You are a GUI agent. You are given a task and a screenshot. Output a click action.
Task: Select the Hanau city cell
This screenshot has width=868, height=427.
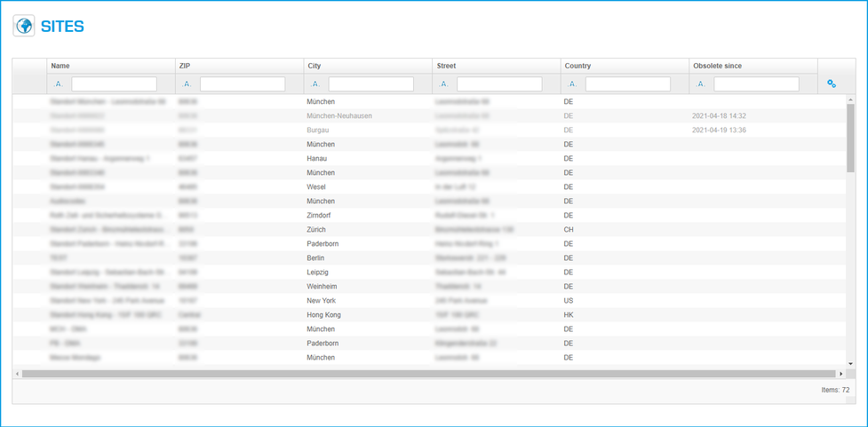point(368,159)
